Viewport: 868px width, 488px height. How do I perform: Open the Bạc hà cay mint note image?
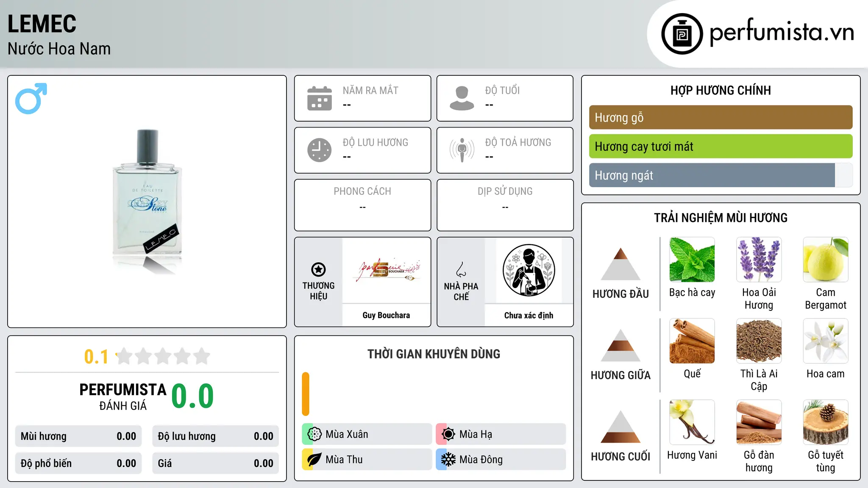pyautogui.click(x=692, y=260)
